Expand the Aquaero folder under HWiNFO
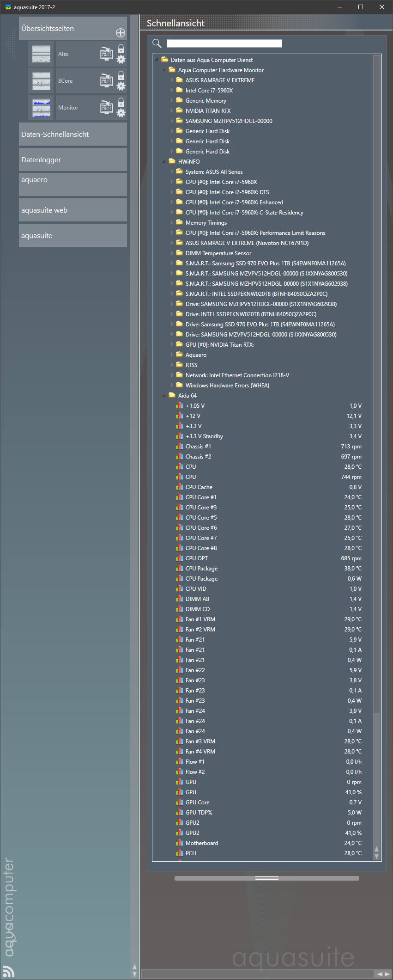Screen dimensions: 393x980 (x=172, y=355)
